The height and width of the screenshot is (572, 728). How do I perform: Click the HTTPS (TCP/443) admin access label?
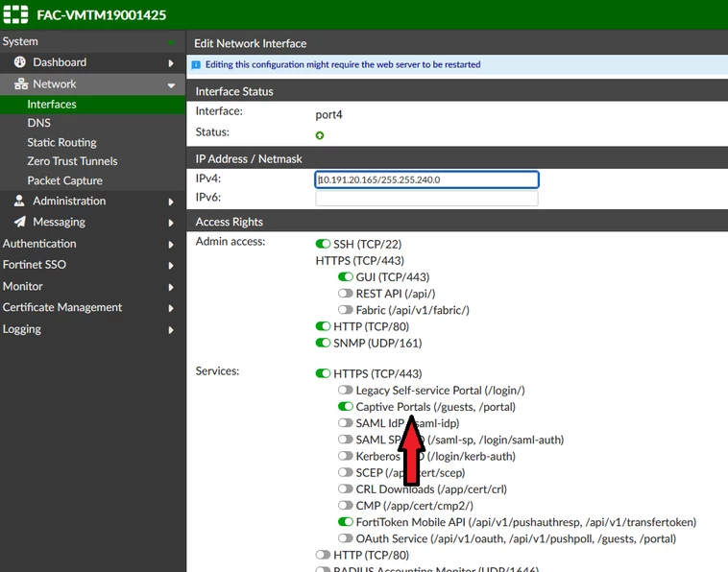point(360,260)
